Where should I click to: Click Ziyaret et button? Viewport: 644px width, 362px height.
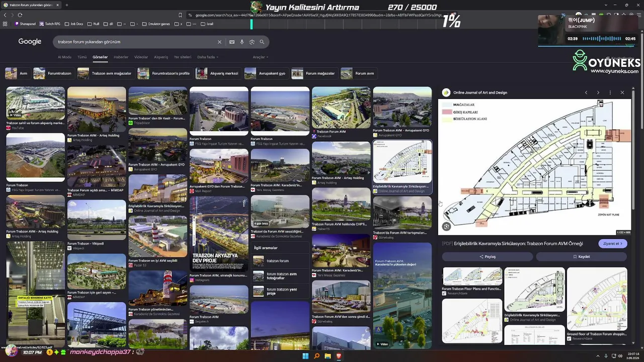[613, 244]
